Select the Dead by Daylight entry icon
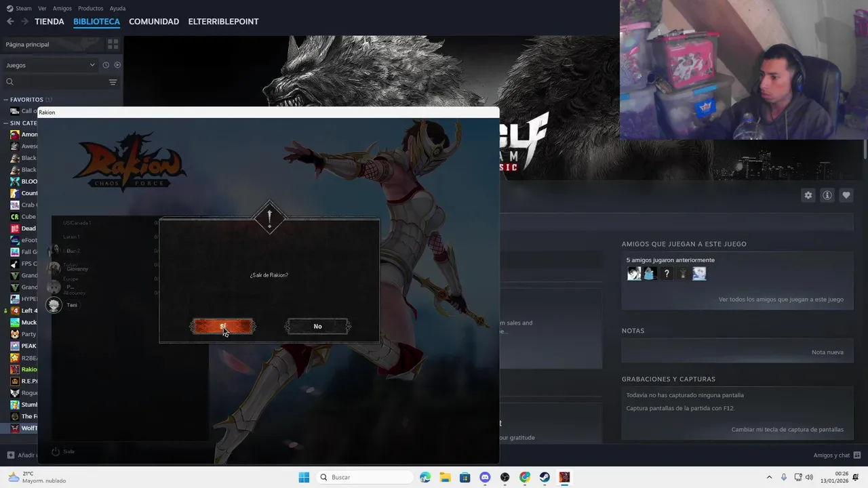Screen dimensions: 868x488 point(15,228)
